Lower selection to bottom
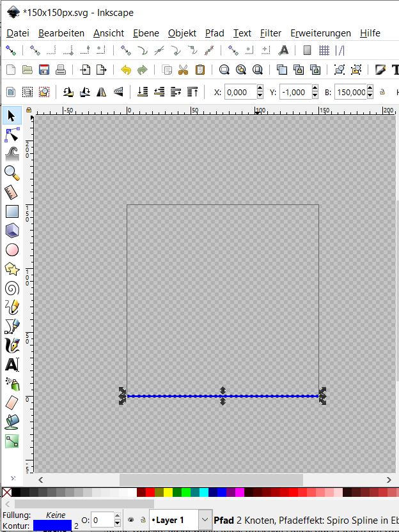The height and width of the screenshot is (532, 399). coord(143,92)
